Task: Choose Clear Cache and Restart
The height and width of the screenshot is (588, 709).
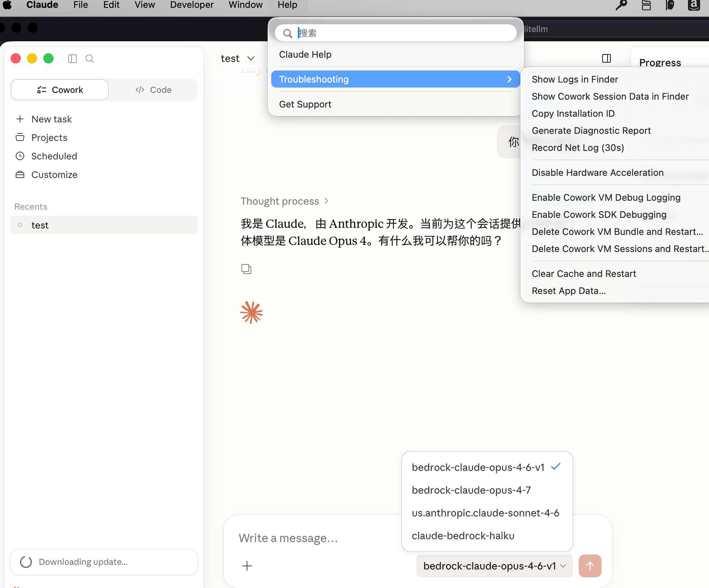Action: tap(584, 274)
